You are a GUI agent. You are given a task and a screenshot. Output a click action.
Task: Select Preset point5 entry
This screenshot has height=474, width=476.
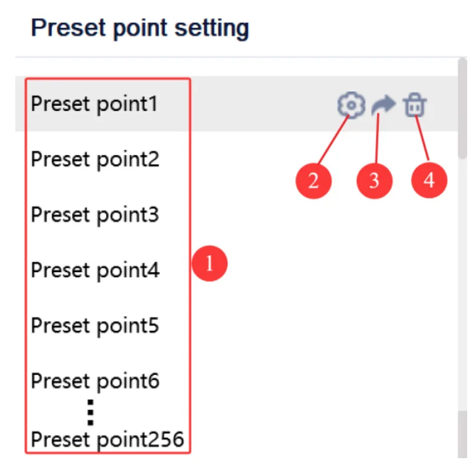pyautogui.click(x=95, y=326)
